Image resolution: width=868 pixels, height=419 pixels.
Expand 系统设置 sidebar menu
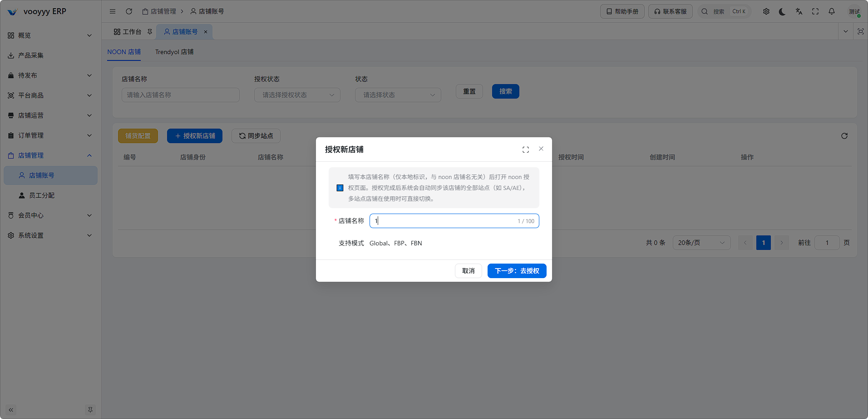[50, 235]
